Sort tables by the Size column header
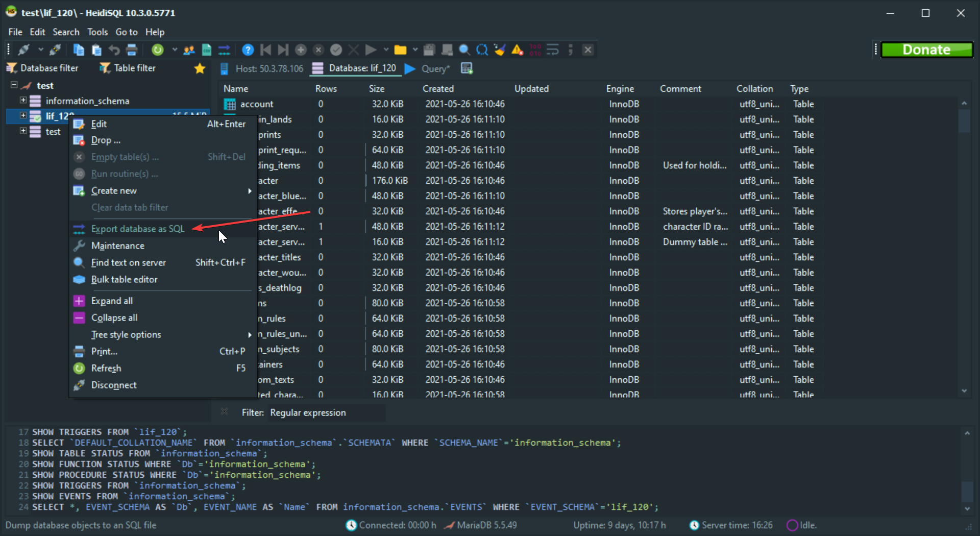Viewport: 980px width, 536px height. pos(377,88)
